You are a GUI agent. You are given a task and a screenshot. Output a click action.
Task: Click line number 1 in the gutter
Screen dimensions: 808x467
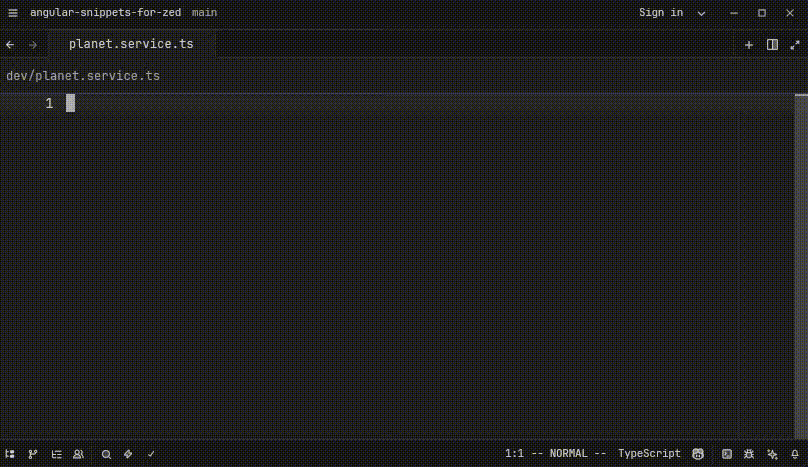(x=49, y=103)
